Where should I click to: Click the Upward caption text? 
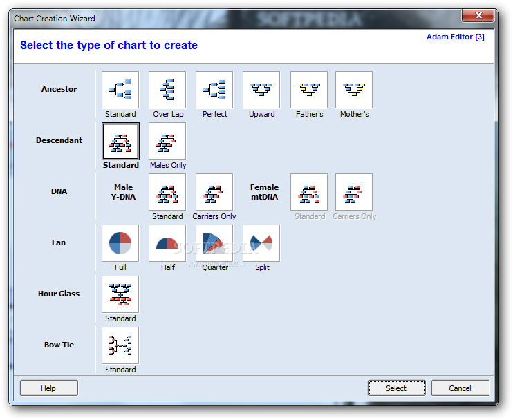click(x=262, y=114)
